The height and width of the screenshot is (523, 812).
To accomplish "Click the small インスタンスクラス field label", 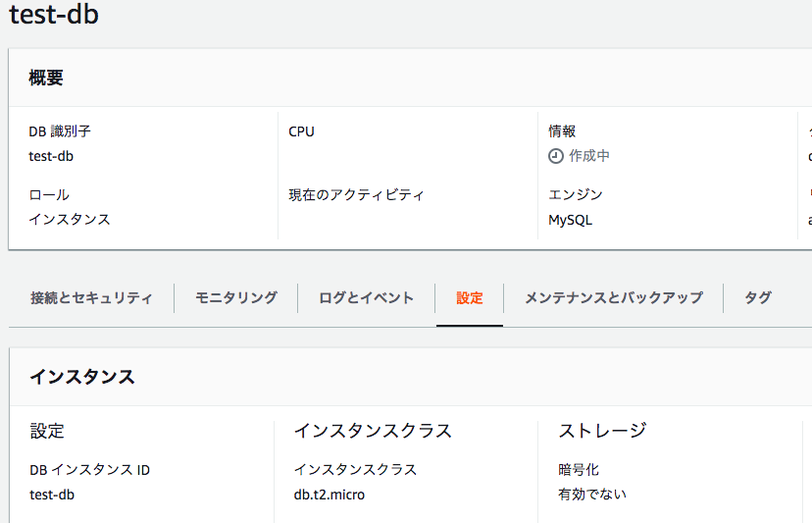I will [x=355, y=470].
